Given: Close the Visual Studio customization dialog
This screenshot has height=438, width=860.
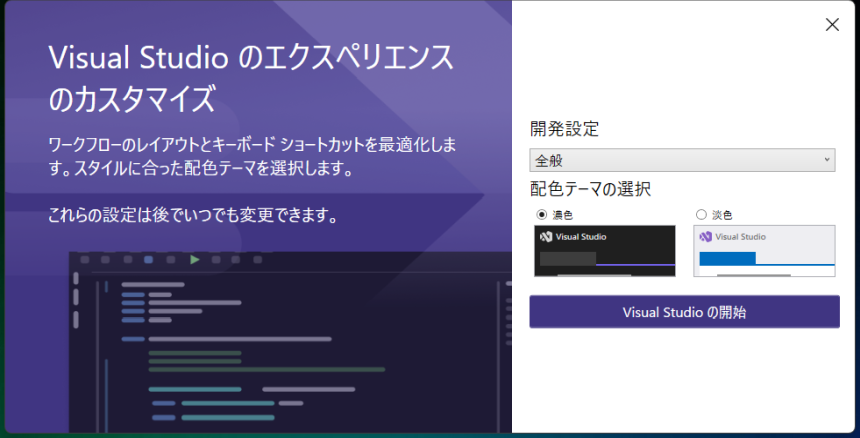Looking at the screenshot, I should tap(832, 25).
